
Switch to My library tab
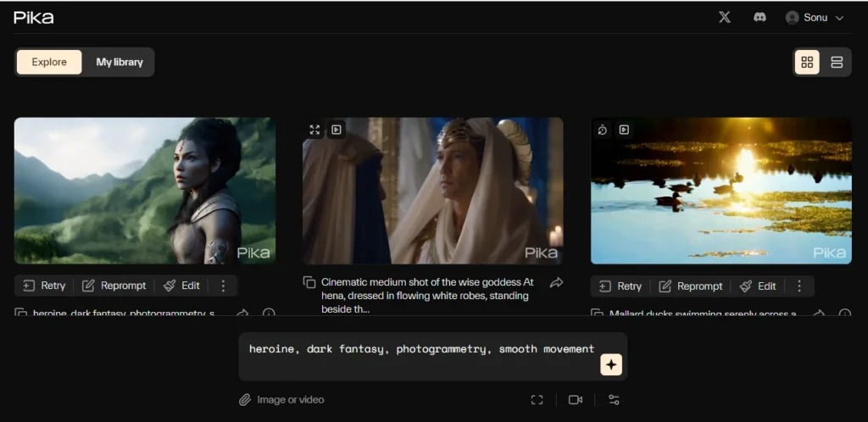[x=120, y=62]
